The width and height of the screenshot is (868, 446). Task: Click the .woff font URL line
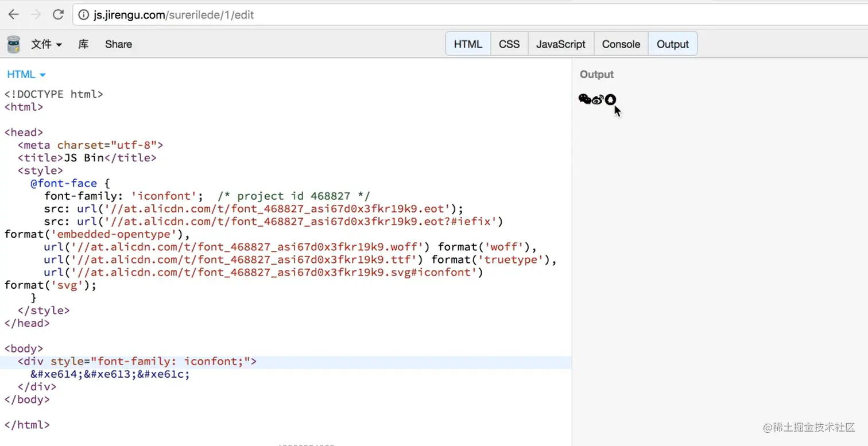tap(290, 247)
